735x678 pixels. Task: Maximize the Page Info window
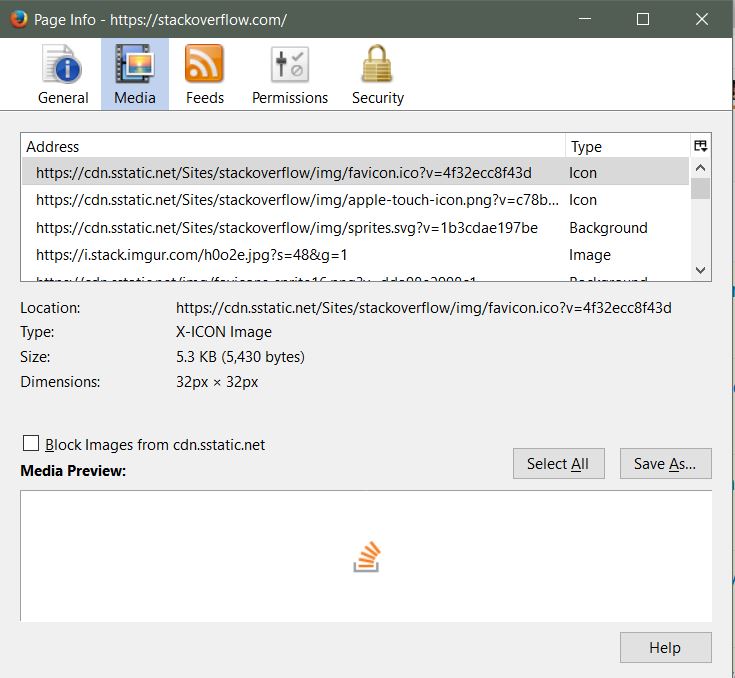click(643, 19)
